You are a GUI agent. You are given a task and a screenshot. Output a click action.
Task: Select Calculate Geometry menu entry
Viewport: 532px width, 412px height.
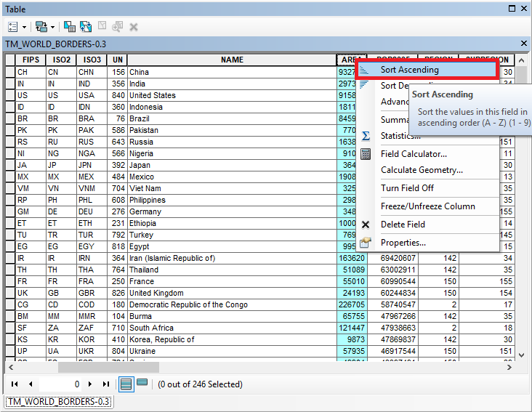pyautogui.click(x=422, y=170)
